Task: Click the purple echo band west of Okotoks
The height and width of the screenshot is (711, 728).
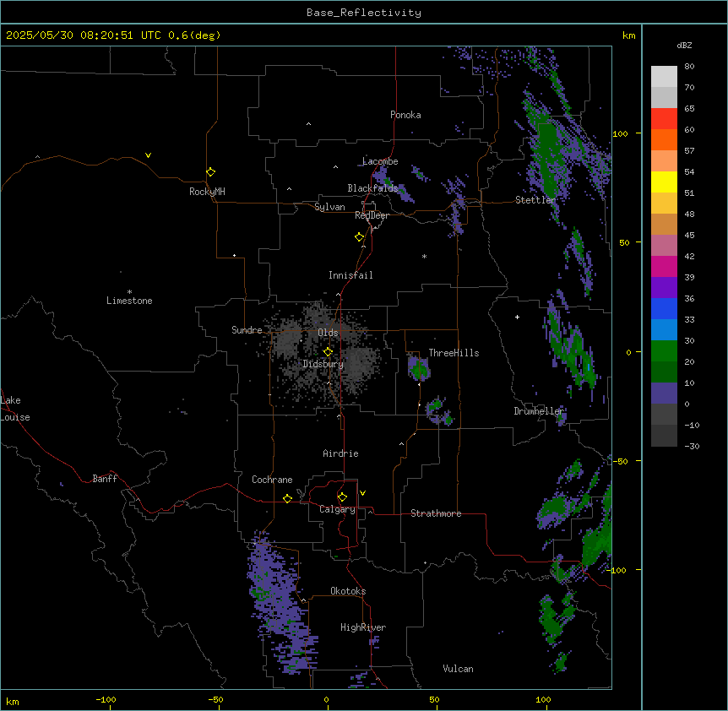Action: (x=281, y=603)
